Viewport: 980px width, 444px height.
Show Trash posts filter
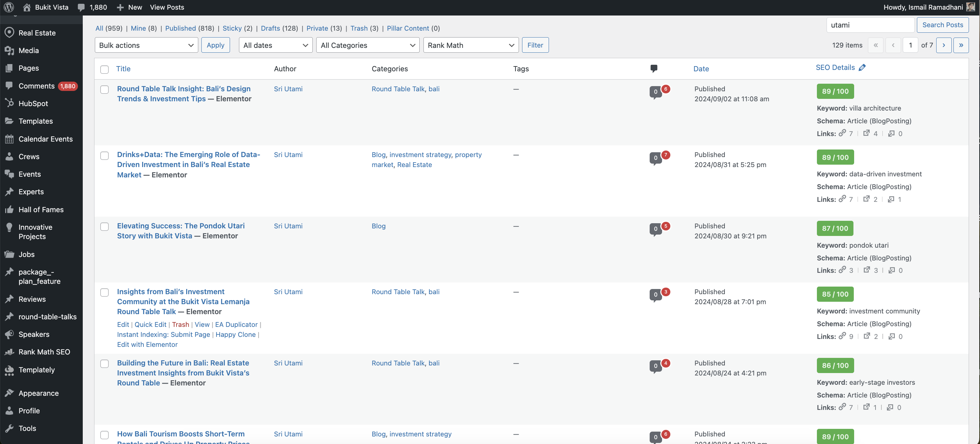pyautogui.click(x=359, y=28)
